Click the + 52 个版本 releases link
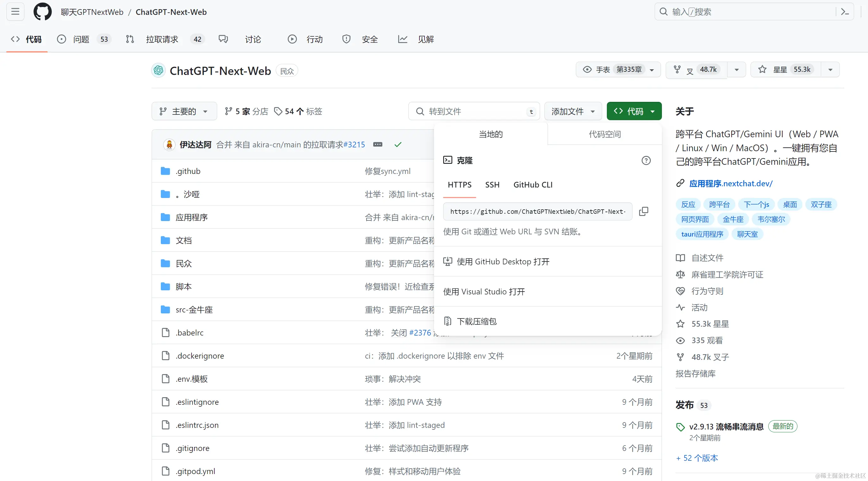The image size is (868, 481). pyautogui.click(x=697, y=458)
